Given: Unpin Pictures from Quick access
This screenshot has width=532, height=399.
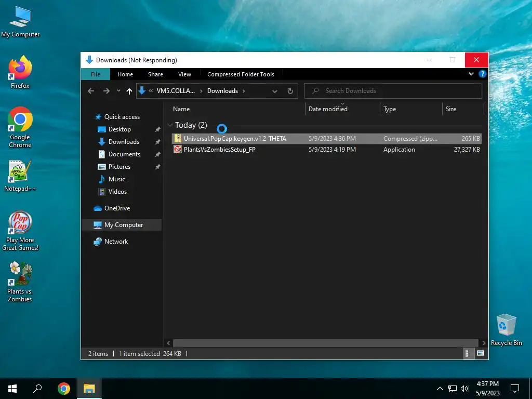Looking at the screenshot, I should coord(158,167).
